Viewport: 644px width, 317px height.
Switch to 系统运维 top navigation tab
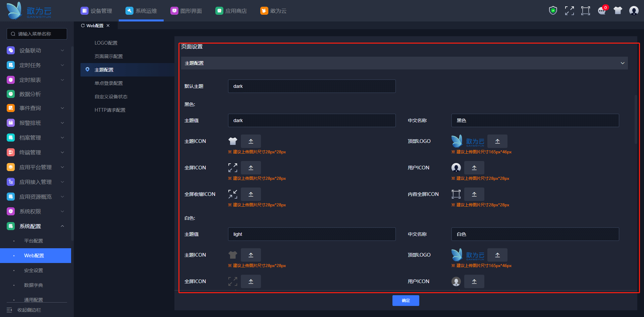point(141,11)
